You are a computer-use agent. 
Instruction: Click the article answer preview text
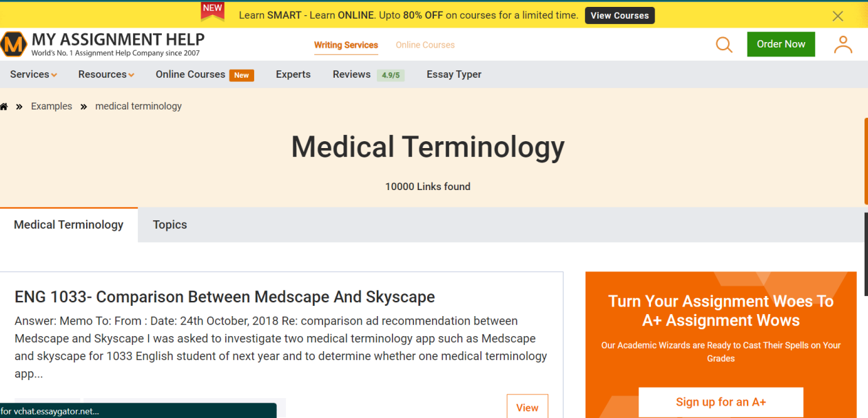click(281, 347)
